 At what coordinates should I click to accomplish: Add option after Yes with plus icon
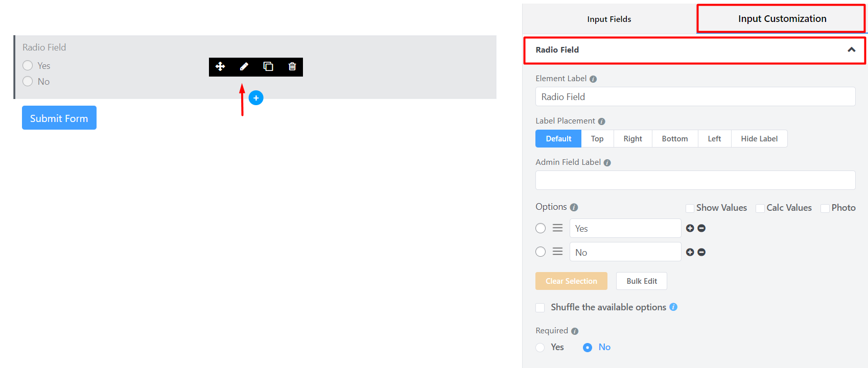(690, 228)
